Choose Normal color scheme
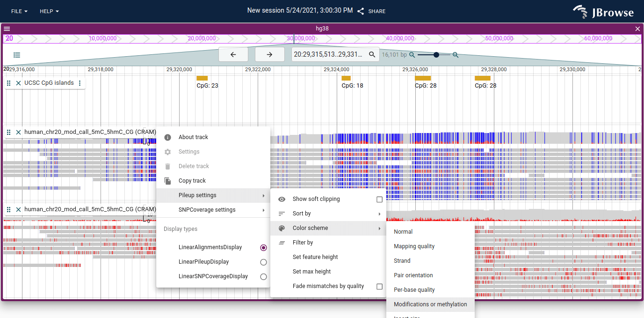The height and width of the screenshot is (318, 644). pos(430,232)
